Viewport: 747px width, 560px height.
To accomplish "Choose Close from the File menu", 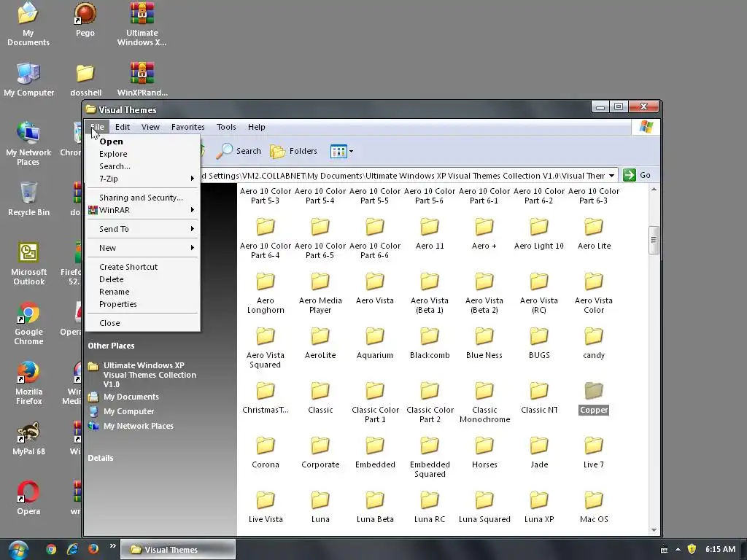I will 142,323.
